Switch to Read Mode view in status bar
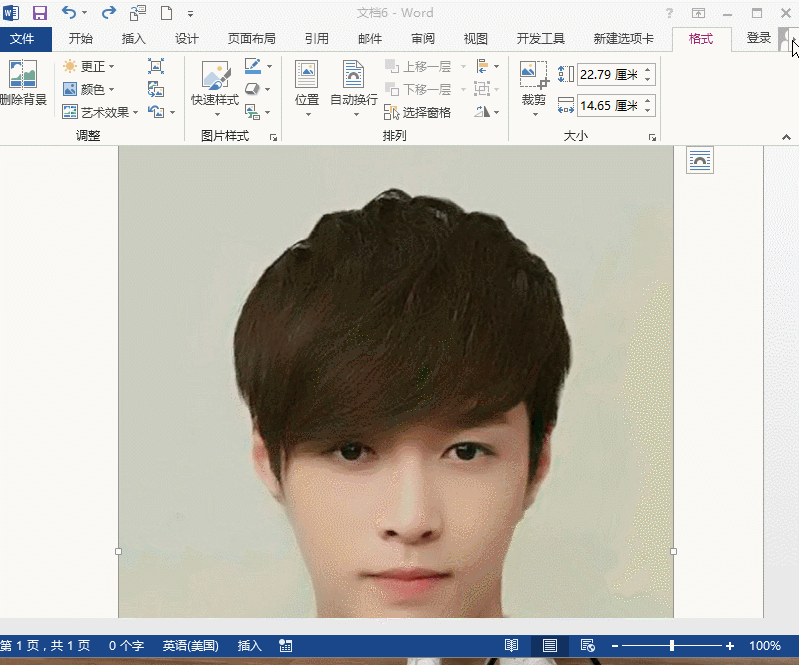Screen dimensions: 799x665 coord(511,646)
